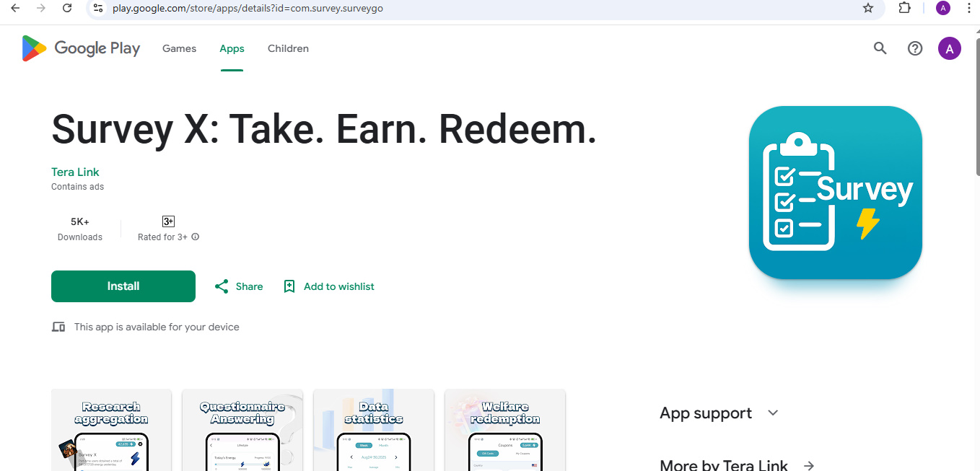Reload the page with the refresh icon
The width and height of the screenshot is (980, 471).
[x=67, y=8]
